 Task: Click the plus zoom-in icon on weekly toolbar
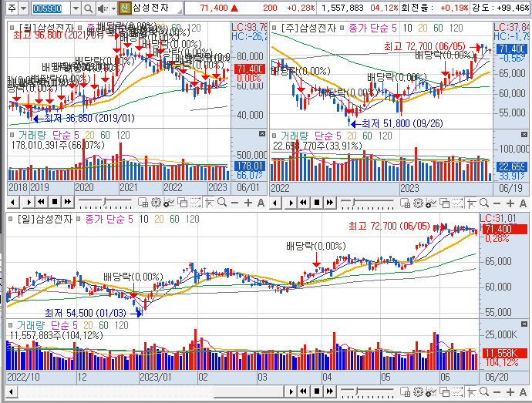(x=510, y=203)
